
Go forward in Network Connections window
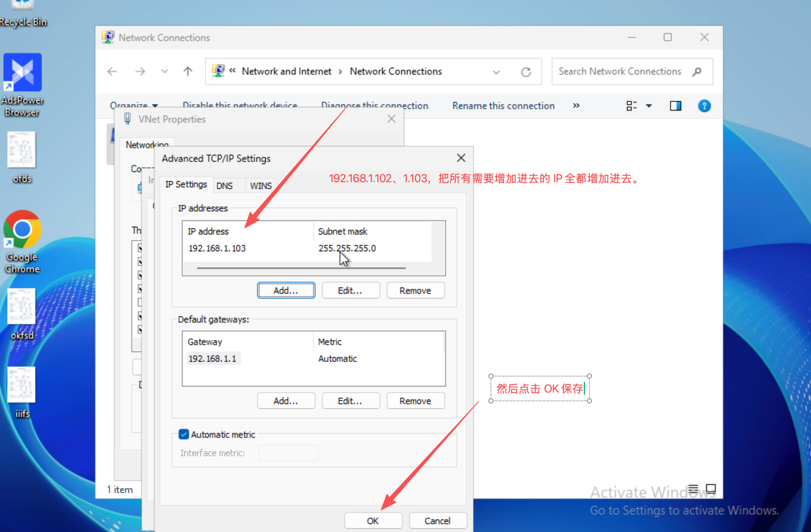pos(140,71)
